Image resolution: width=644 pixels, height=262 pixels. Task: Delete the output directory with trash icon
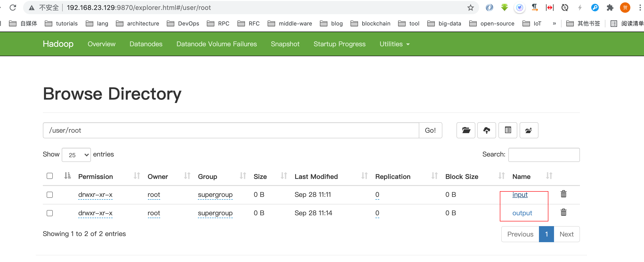pos(563,213)
